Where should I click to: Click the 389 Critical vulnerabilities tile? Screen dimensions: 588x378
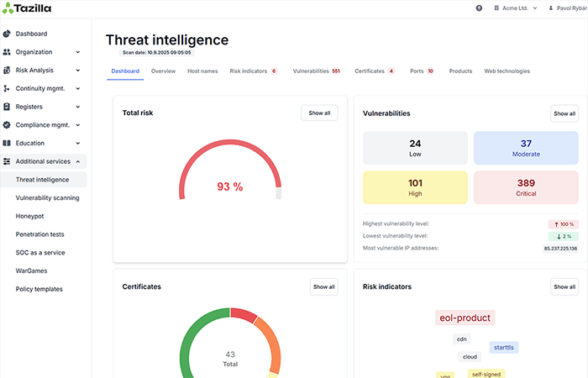click(x=526, y=187)
